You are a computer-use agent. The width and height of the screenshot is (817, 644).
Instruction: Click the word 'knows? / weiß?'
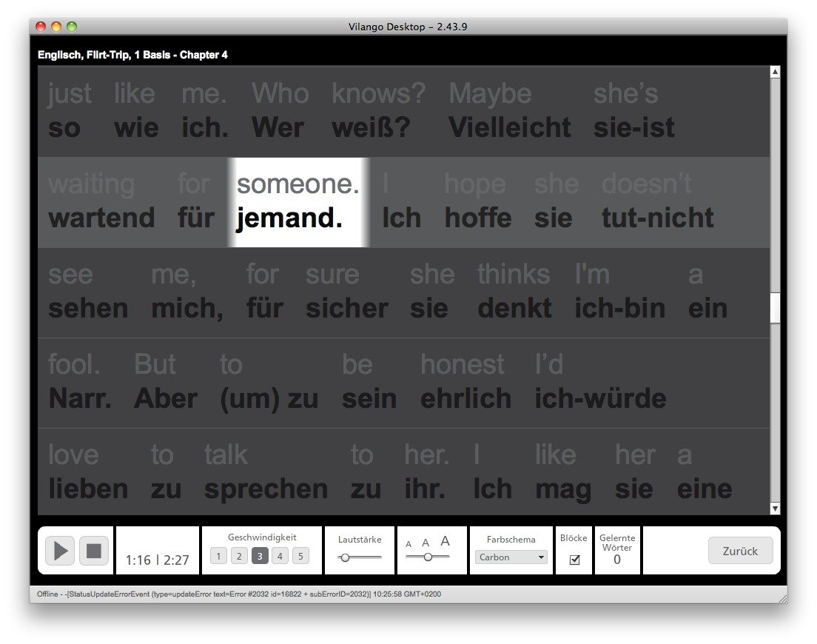(x=378, y=111)
